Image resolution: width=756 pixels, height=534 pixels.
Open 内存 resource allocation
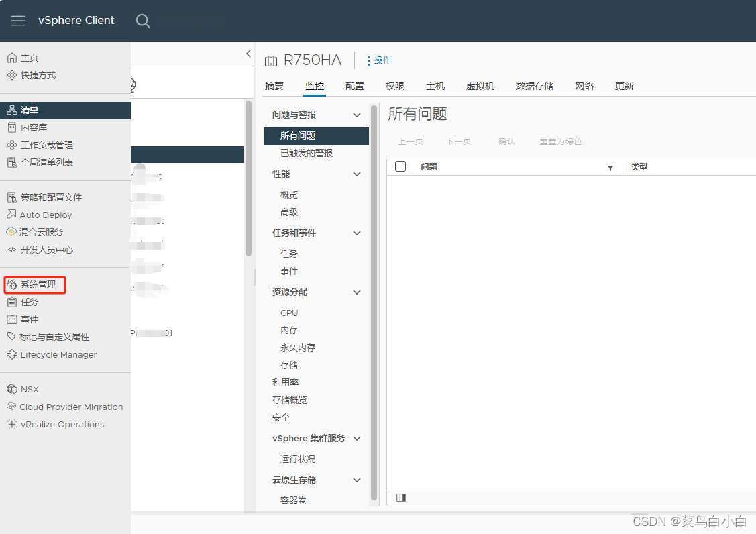[x=289, y=330]
